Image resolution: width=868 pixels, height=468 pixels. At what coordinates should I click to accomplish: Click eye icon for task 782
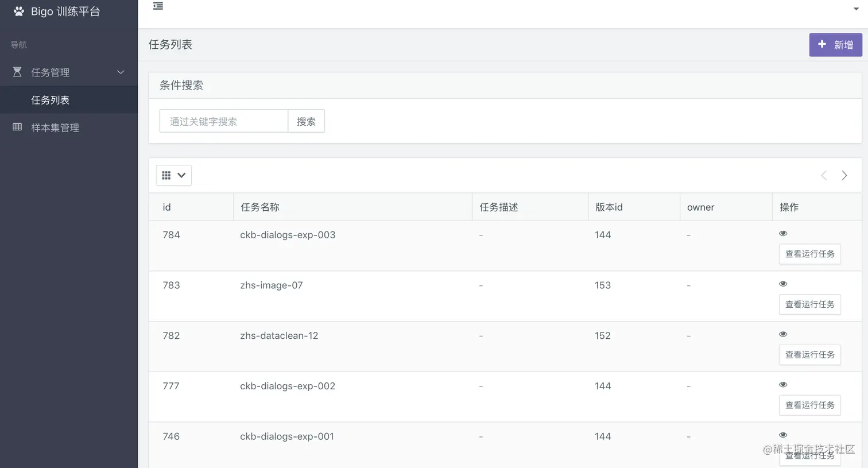783,334
